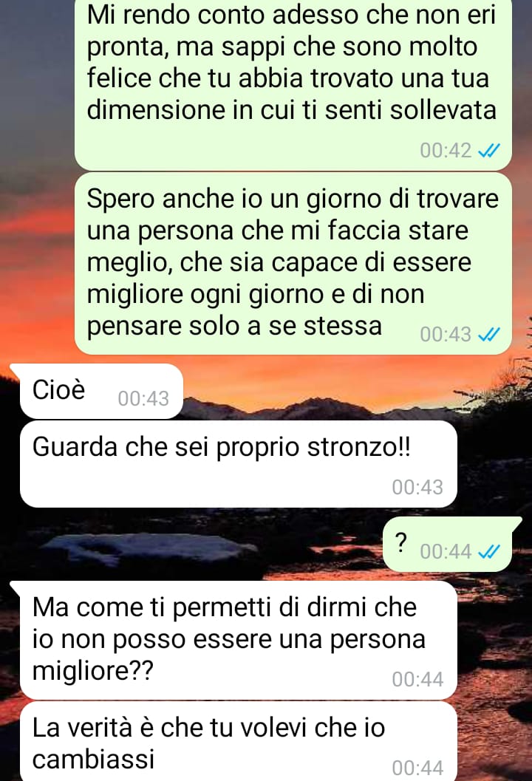The height and width of the screenshot is (781, 532).
Task: Tap the 'Guarda che sei proprio stronzo!!' message
Action: (x=238, y=464)
